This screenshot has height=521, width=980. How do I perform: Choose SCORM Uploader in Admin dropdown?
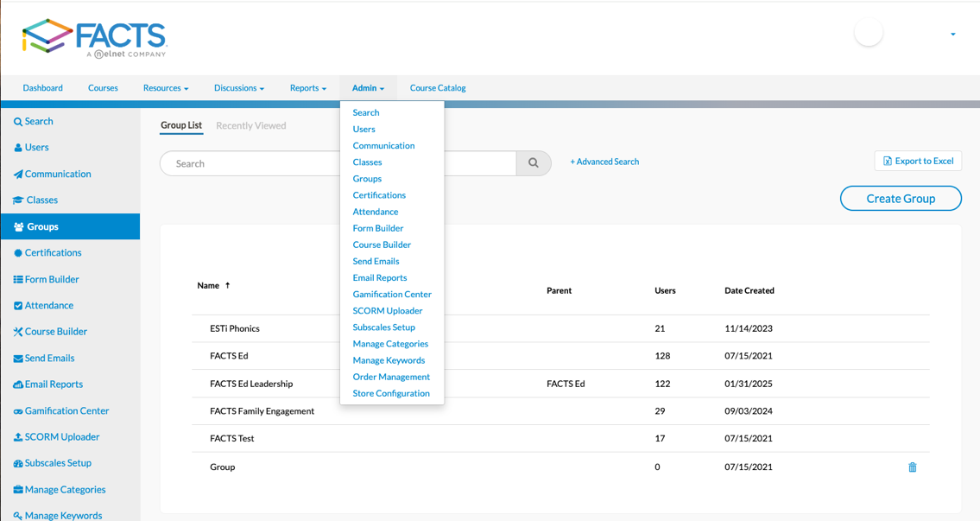pyautogui.click(x=388, y=311)
